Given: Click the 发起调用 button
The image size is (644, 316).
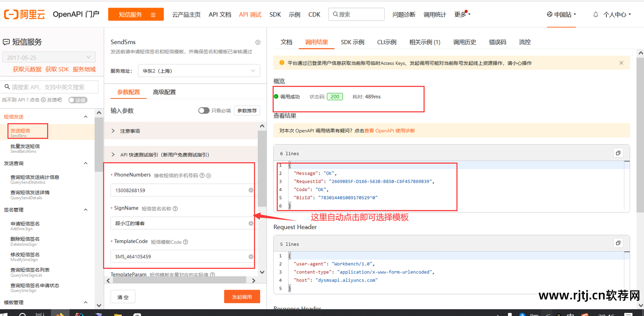Looking at the screenshot, I should tap(242, 297).
